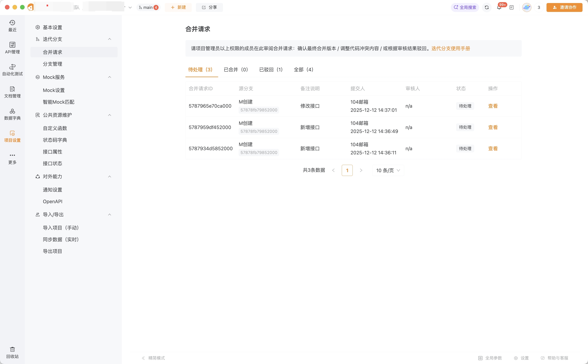Viewport: 588px width, 364px height.
Task: Switch to API管理 section
Action: [x=12, y=48]
